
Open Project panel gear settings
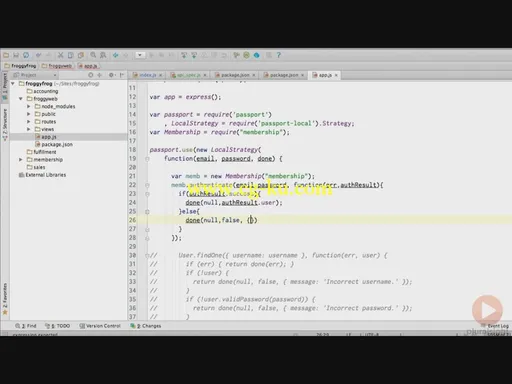point(111,75)
